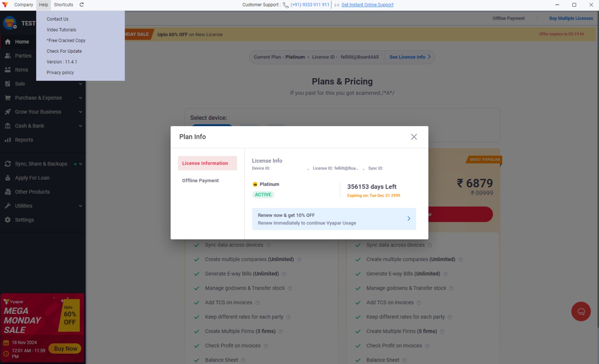Click help icon beside Check Profit on Invoices, left column
This screenshot has height=364, width=599.
click(266, 346)
